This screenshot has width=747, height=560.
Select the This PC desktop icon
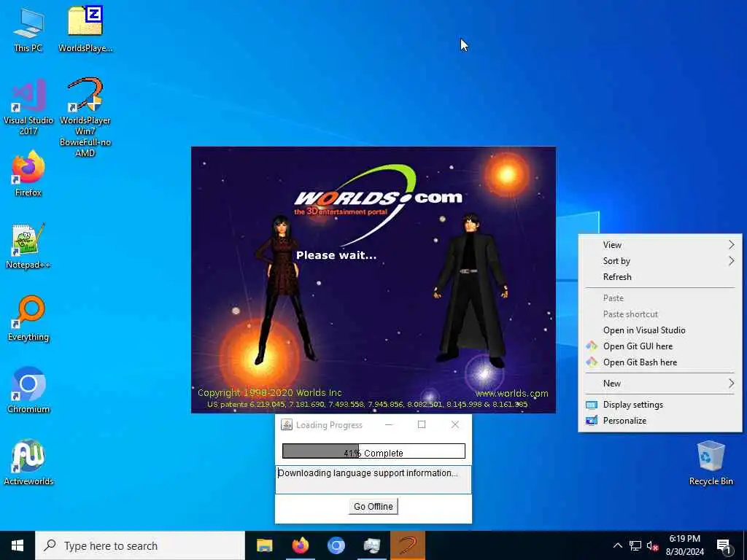pos(28,29)
